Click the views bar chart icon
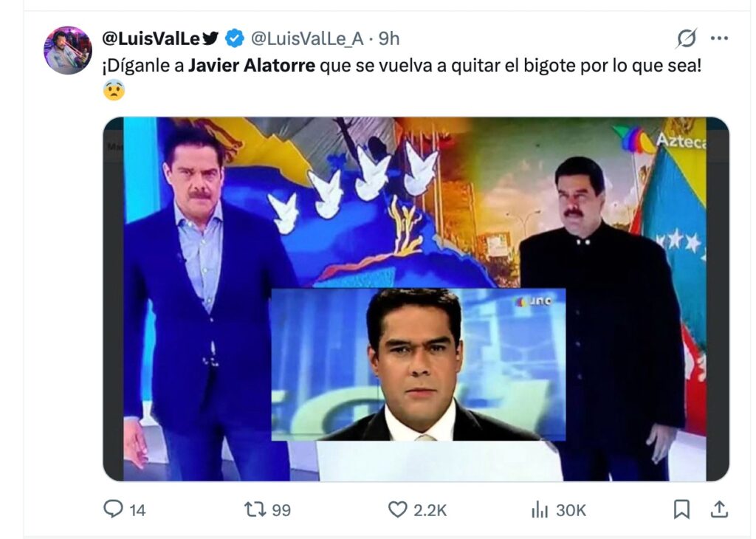Screen dimensions: 756x539 click(x=540, y=509)
